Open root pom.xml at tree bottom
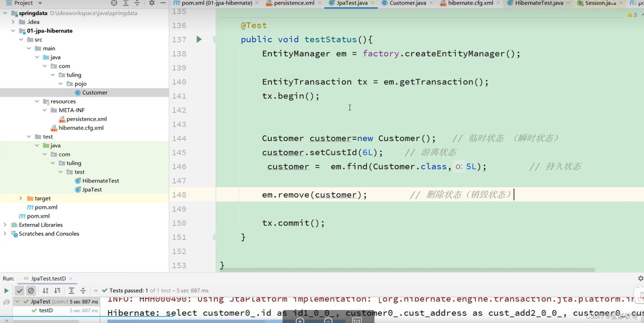The image size is (644, 323). [x=38, y=216]
